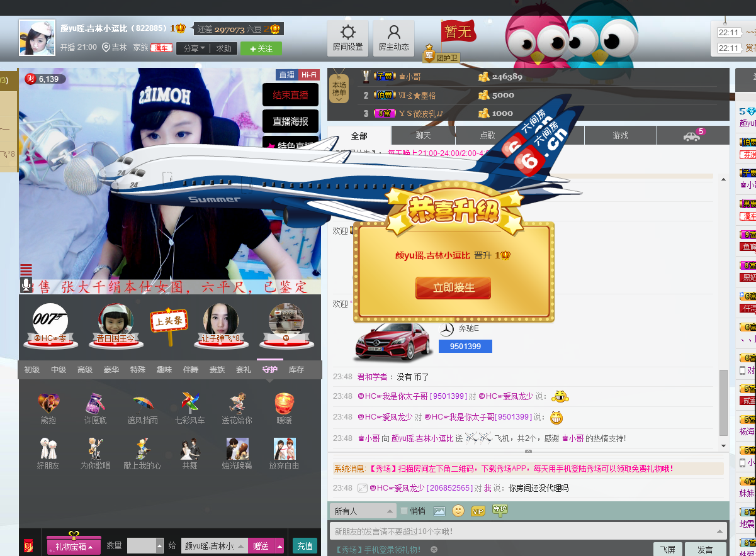Dismiss the 手机登录领礼物 notice
Viewport: 756px width, 556px height.
click(434, 549)
